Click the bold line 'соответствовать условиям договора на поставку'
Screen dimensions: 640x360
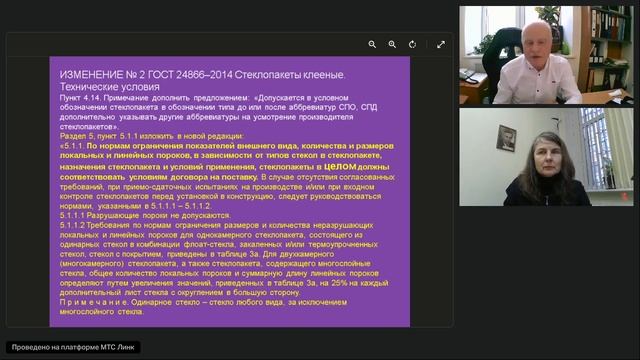(x=159, y=177)
